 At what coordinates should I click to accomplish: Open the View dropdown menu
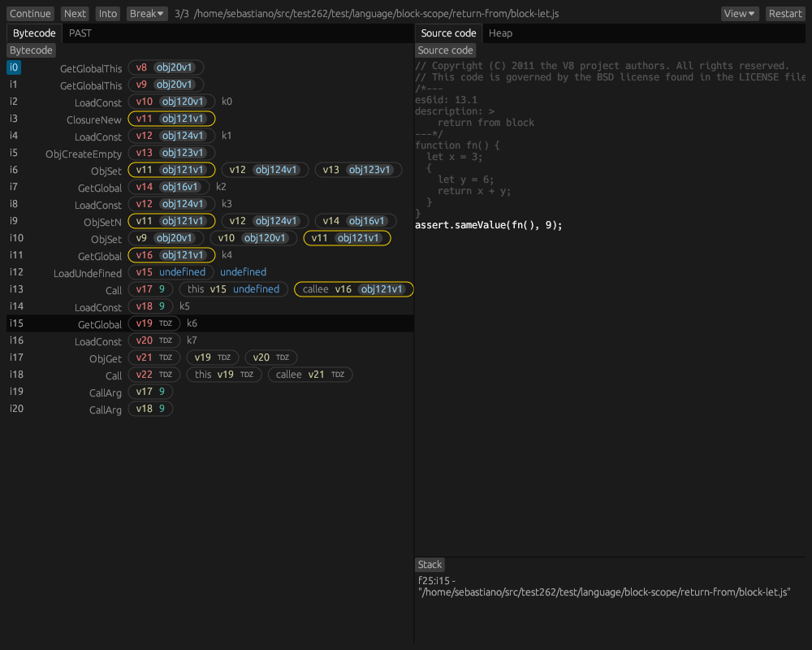(739, 13)
